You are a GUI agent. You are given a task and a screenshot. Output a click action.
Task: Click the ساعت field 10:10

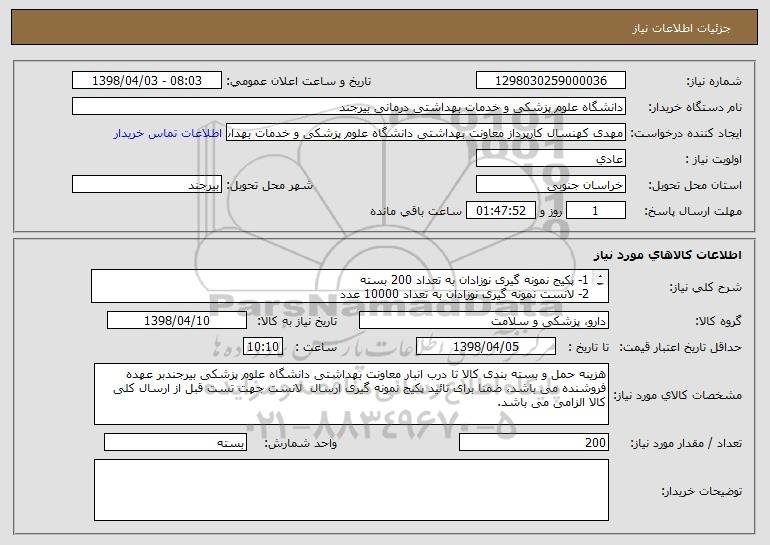(x=263, y=347)
